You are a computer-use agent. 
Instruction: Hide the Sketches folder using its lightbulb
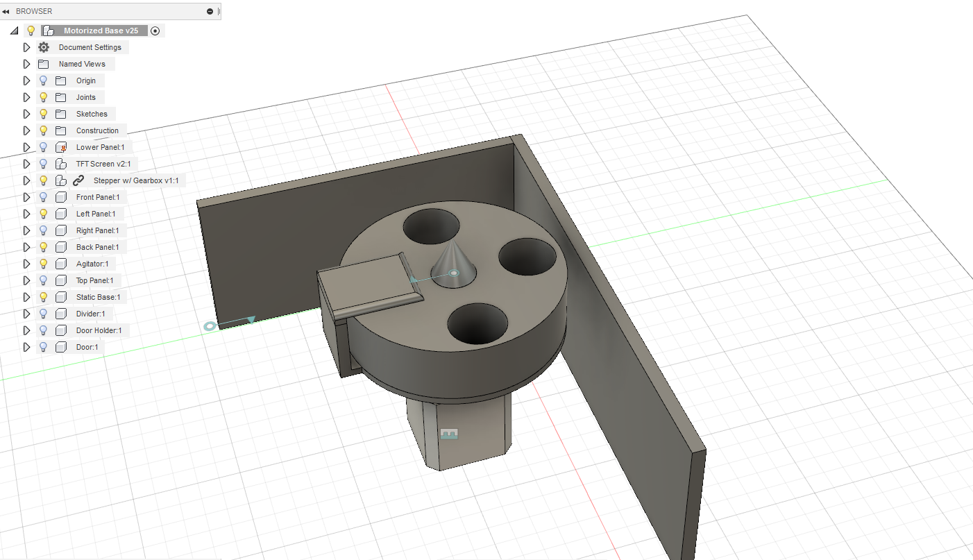pyautogui.click(x=43, y=114)
